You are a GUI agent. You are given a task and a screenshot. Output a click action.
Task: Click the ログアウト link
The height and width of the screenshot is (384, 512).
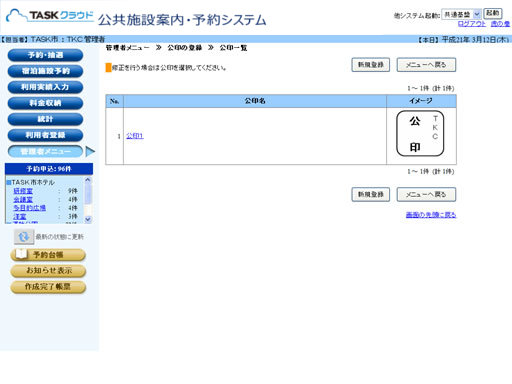472,24
